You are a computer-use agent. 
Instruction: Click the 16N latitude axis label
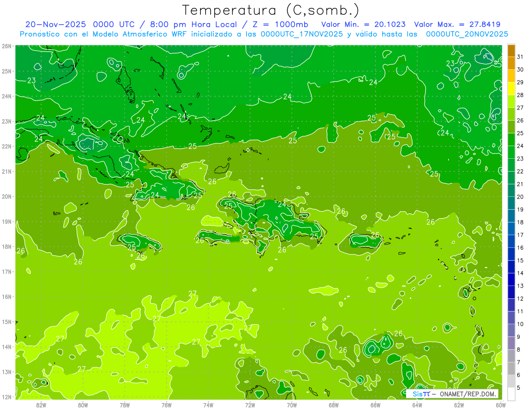point(7,297)
